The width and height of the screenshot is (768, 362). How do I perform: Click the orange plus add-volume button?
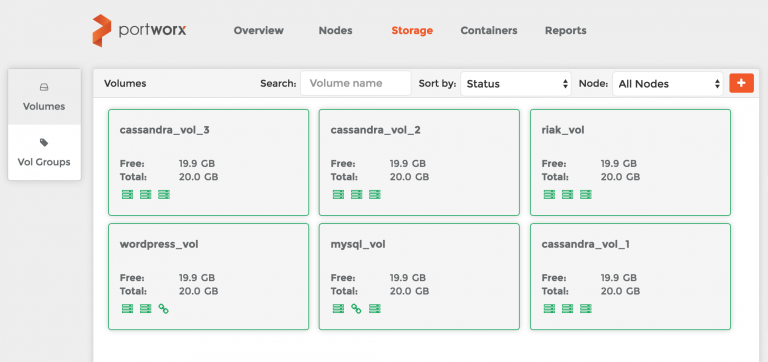click(741, 83)
